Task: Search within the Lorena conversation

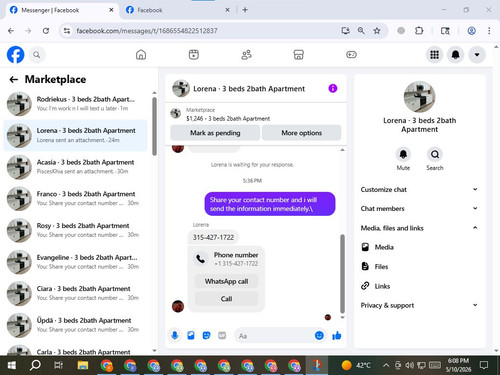Action: click(x=435, y=154)
